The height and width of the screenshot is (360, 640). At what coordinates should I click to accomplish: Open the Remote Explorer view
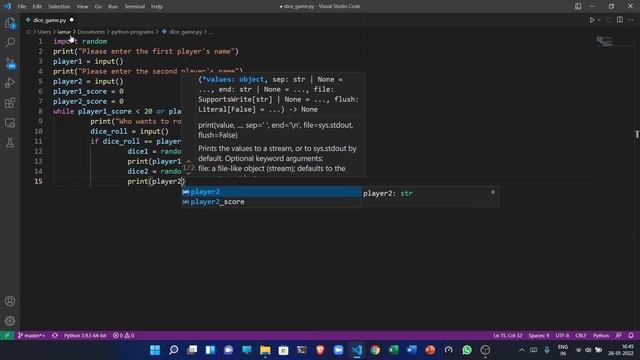pyautogui.click(x=10, y=123)
